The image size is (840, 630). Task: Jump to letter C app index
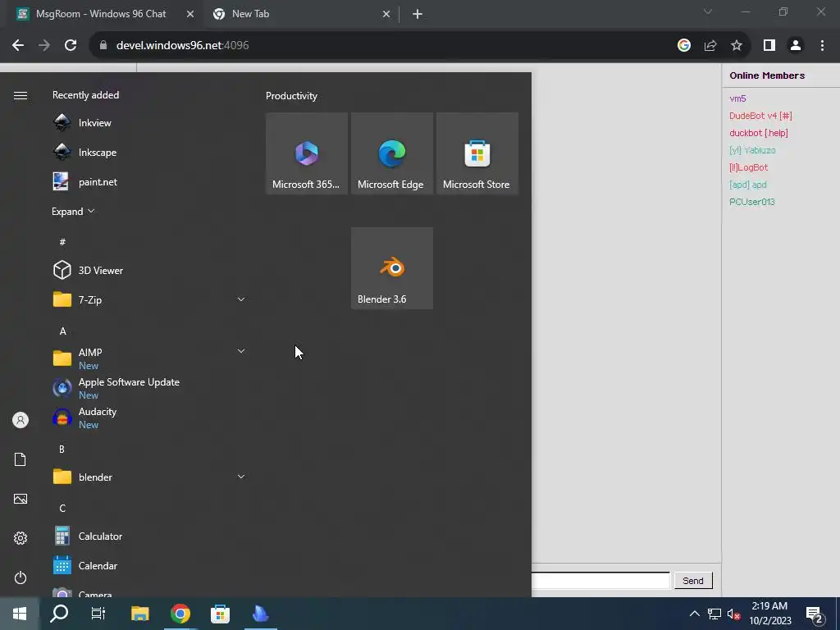[62, 508]
